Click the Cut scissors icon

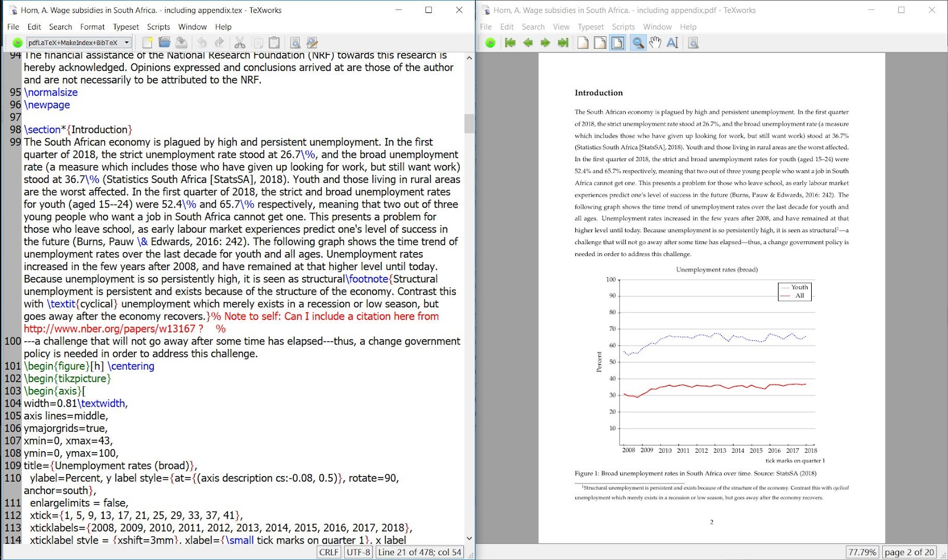pyautogui.click(x=239, y=43)
